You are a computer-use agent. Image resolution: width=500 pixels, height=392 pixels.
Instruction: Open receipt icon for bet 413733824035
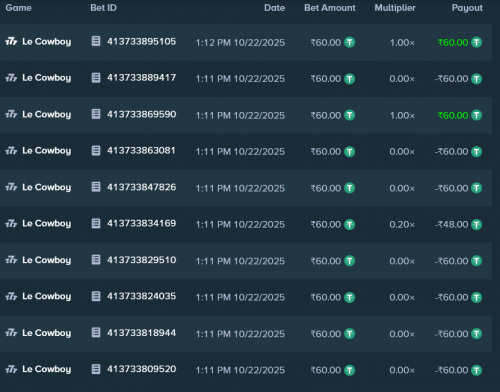pyautogui.click(x=96, y=296)
